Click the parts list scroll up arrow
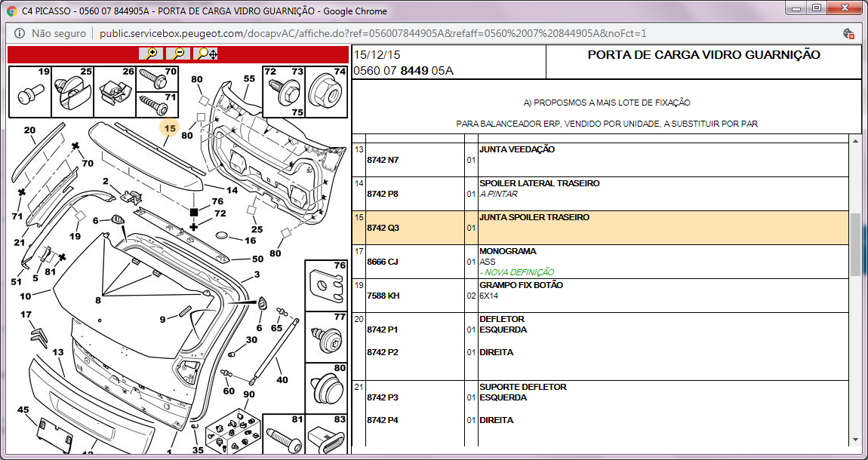 [x=855, y=142]
